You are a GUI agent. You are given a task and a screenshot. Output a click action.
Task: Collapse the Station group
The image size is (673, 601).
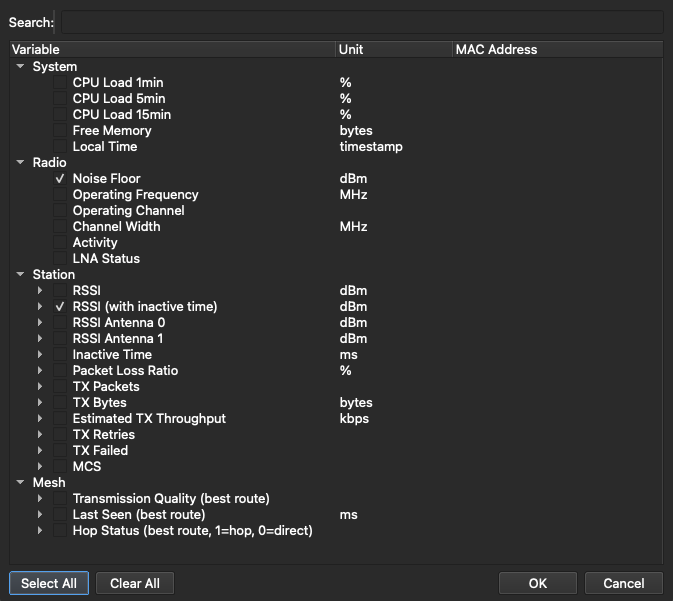21,275
